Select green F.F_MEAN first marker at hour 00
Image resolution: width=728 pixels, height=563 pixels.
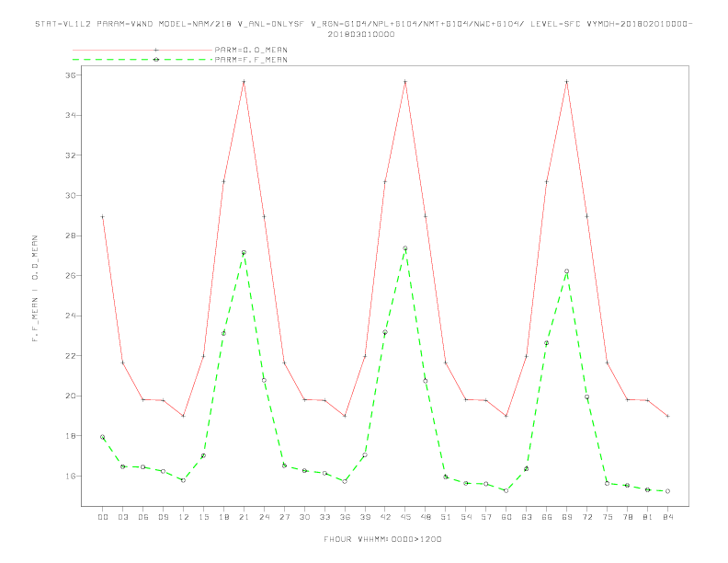[x=103, y=437]
